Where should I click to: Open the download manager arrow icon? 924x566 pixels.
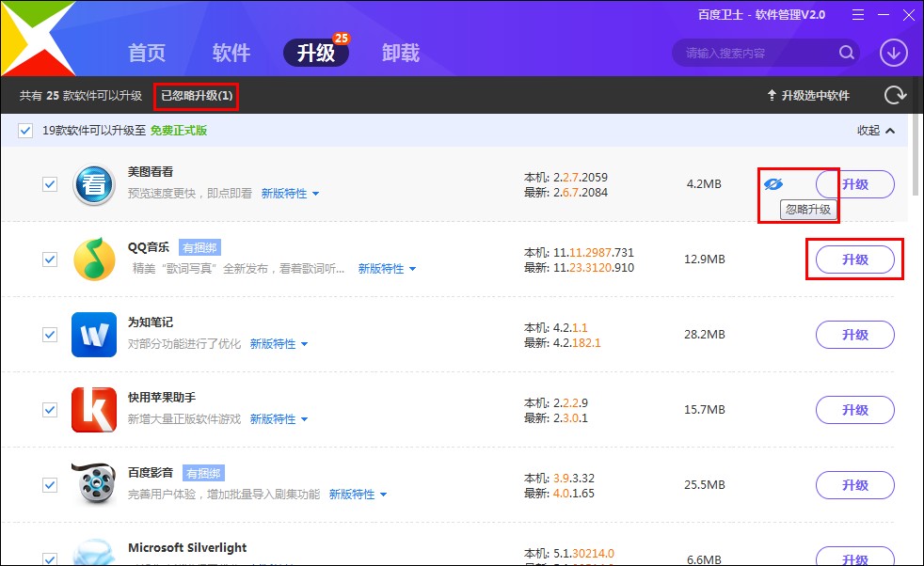[893, 53]
